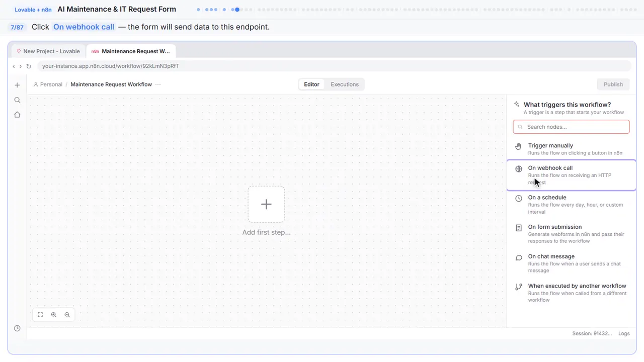Open execution history clock icon at sidebar bottom
This screenshot has height=362, width=644.
click(17, 328)
